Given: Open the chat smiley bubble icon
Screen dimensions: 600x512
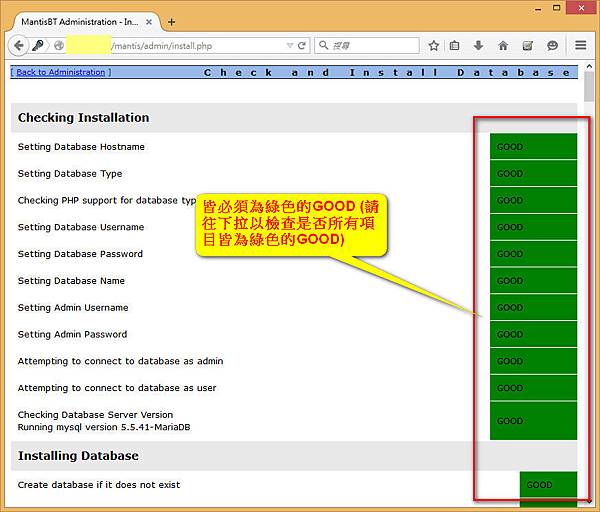Looking at the screenshot, I should point(552,46).
